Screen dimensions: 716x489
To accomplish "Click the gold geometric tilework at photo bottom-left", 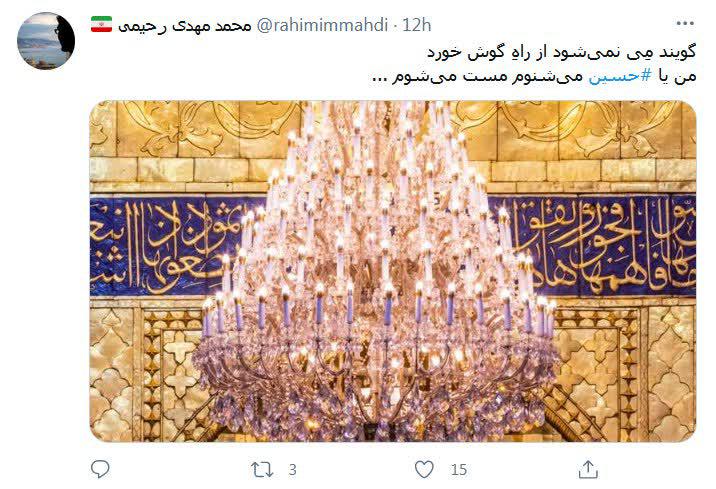I will tap(146, 372).
